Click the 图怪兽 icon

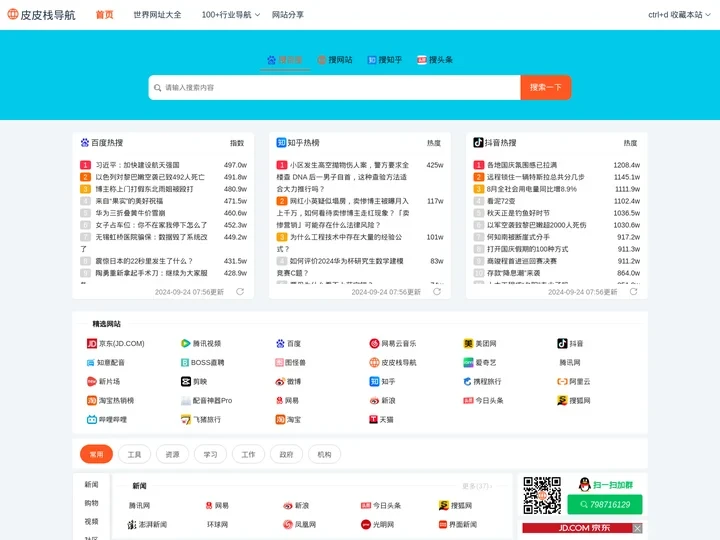(279, 363)
